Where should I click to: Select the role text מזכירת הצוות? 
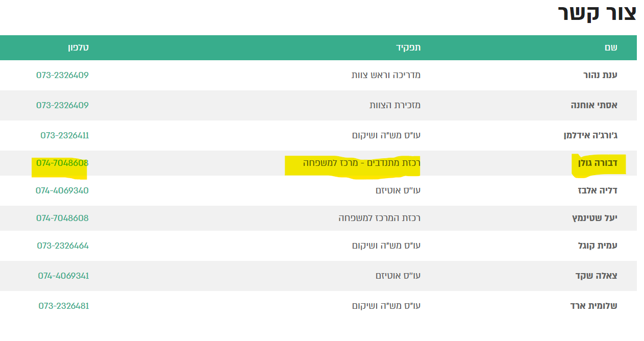395,105
